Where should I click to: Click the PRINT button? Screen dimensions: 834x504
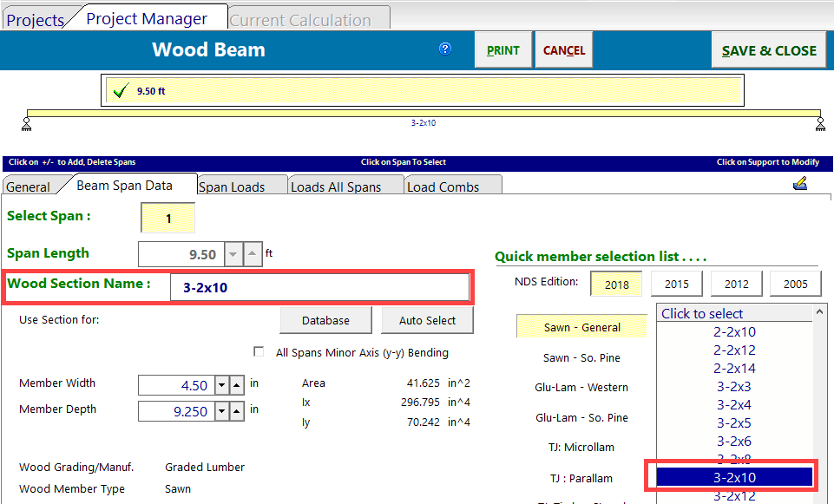pos(503,50)
